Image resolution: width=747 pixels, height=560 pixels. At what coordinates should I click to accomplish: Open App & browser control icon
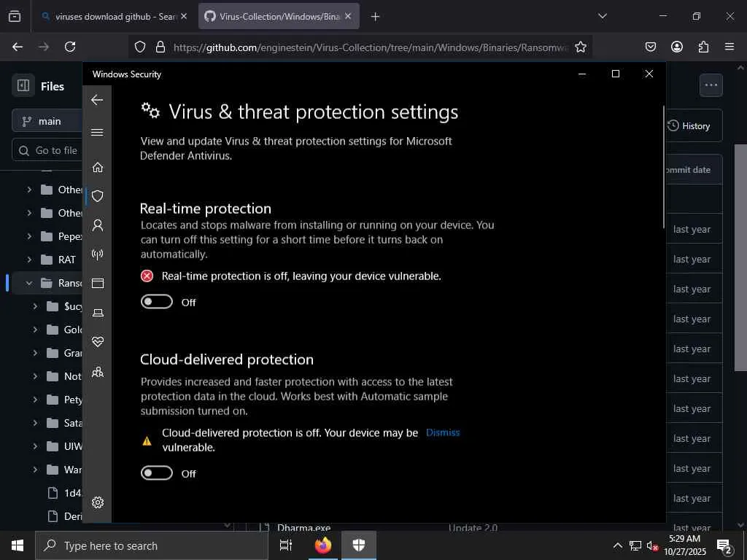click(97, 284)
